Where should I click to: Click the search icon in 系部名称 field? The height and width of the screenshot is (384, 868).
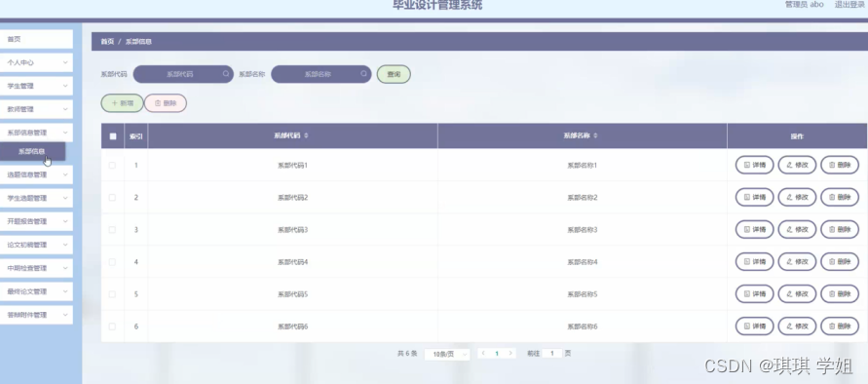[x=363, y=74]
